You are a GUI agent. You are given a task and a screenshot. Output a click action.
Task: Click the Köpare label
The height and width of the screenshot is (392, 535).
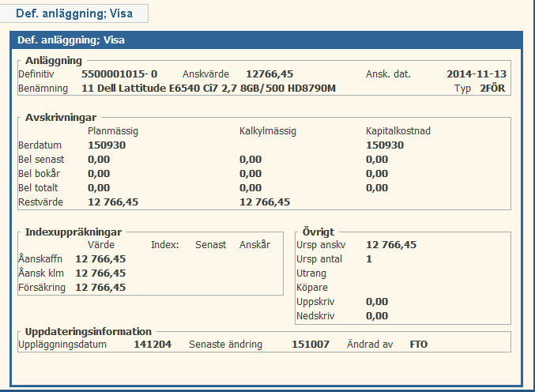(x=312, y=288)
